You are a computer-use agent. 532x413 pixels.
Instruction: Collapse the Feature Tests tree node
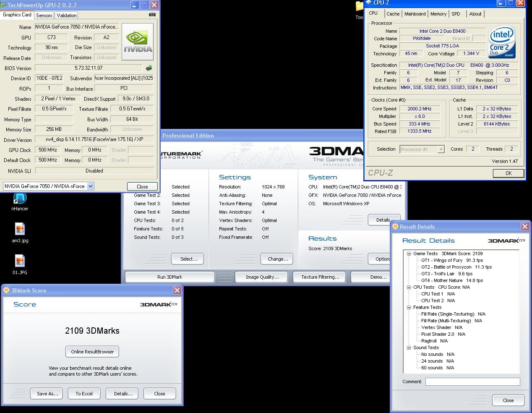click(x=409, y=307)
